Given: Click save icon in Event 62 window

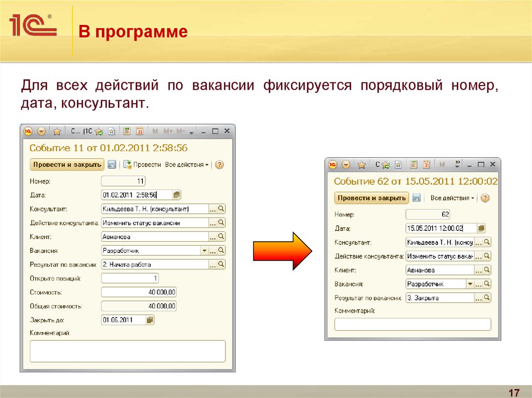Looking at the screenshot, I should click(416, 198).
